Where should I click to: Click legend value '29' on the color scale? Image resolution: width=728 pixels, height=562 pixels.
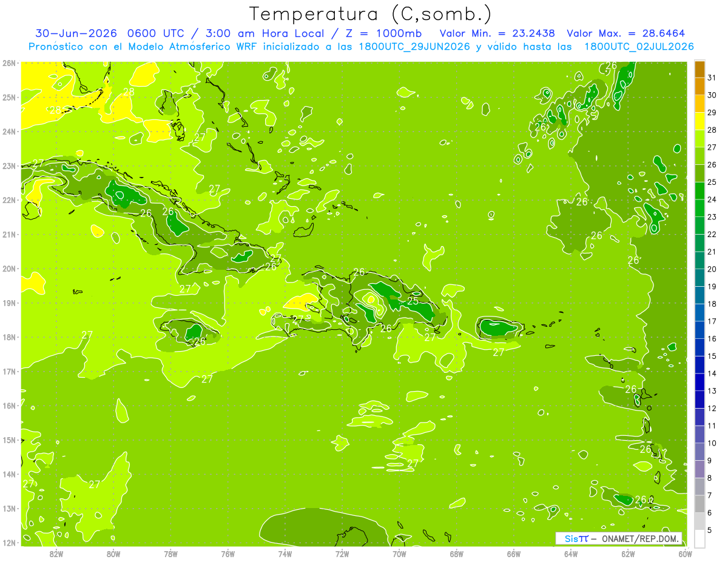712,113
